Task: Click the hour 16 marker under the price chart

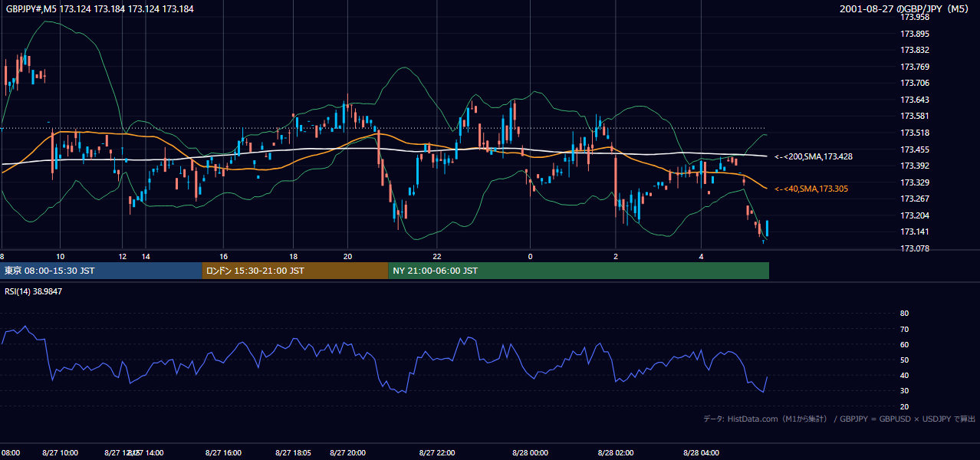Action: tap(223, 256)
